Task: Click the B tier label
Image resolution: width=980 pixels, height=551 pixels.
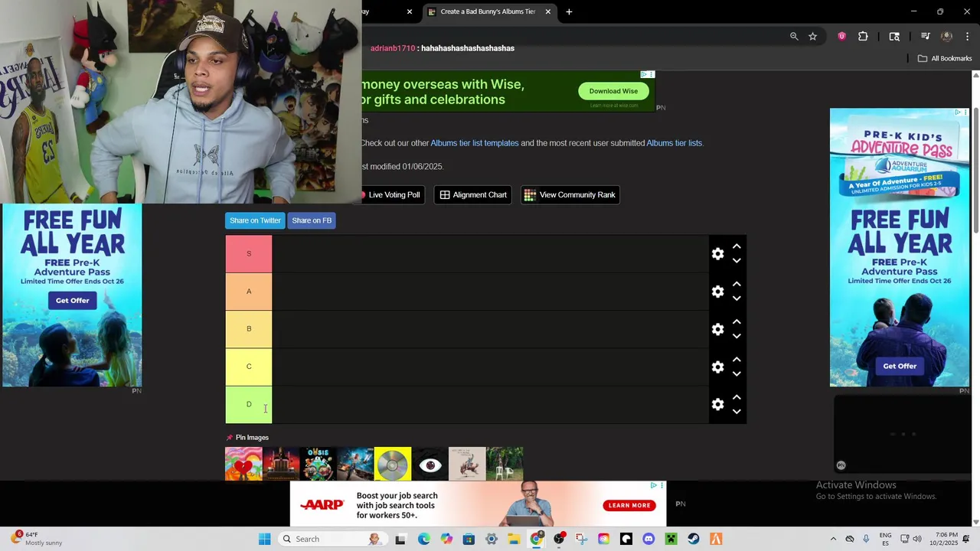Action: tap(249, 329)
